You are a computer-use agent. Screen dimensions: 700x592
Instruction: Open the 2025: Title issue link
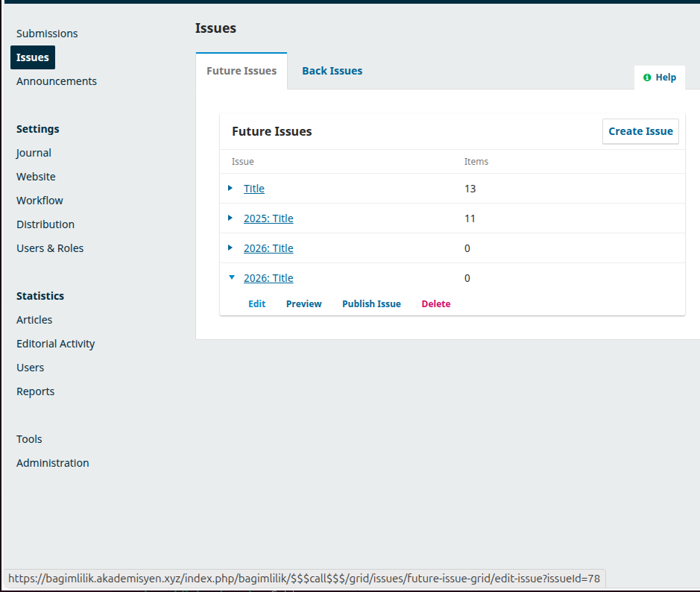(268, 218)
